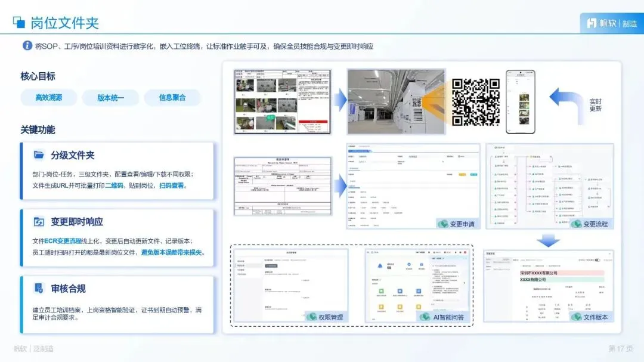The height and width of the screenshot is (362, 644).
Task: Click the 实时更新 label
Action: tap(596, 105)
